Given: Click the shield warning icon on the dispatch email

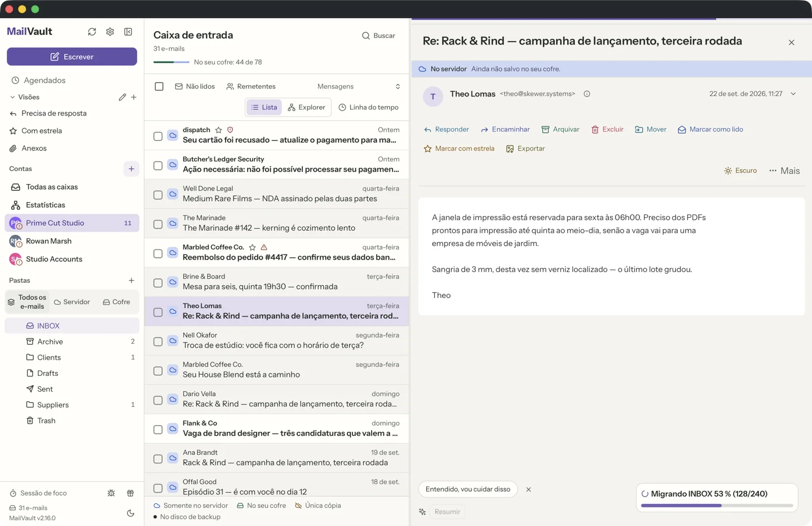Looking at the screenshot, I should pyautogui.click(x=230, y=130).
